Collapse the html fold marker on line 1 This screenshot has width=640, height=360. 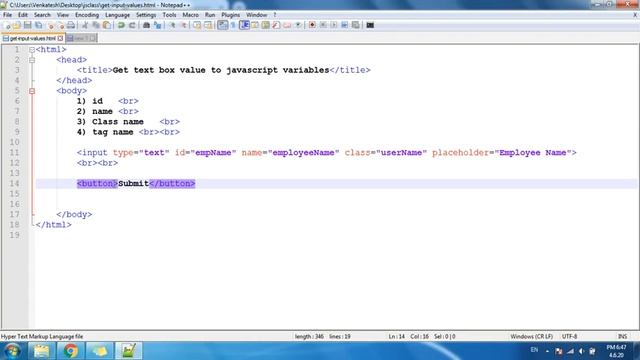pyautogui.click(x=32, y=50)
